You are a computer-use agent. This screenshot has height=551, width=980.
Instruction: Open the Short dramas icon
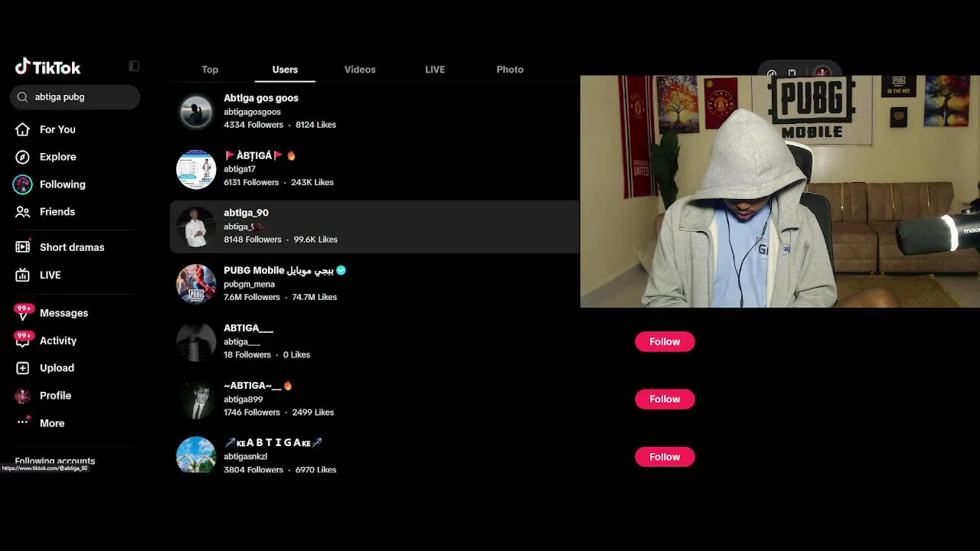pyautogui.click(x=23, y=247)
